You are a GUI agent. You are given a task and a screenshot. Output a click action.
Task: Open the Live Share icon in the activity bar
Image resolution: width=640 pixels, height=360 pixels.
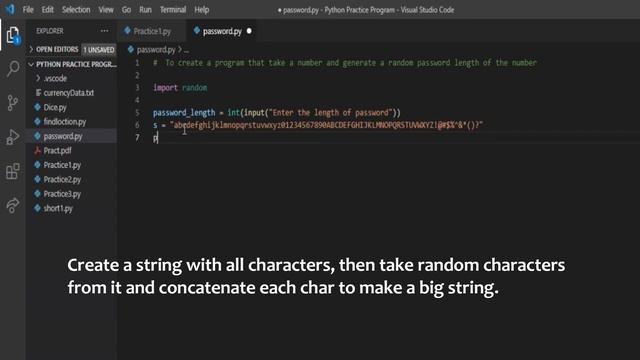point(13,205)
